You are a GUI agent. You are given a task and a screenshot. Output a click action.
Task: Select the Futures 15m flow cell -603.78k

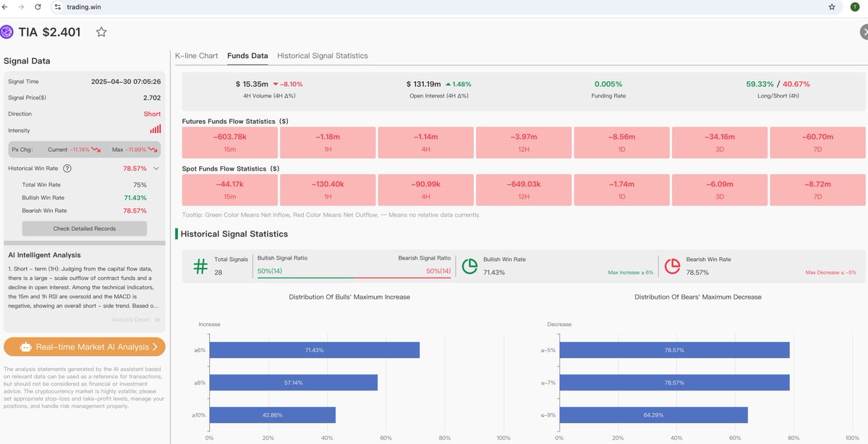pyautogui.click(x=230, y=141)
